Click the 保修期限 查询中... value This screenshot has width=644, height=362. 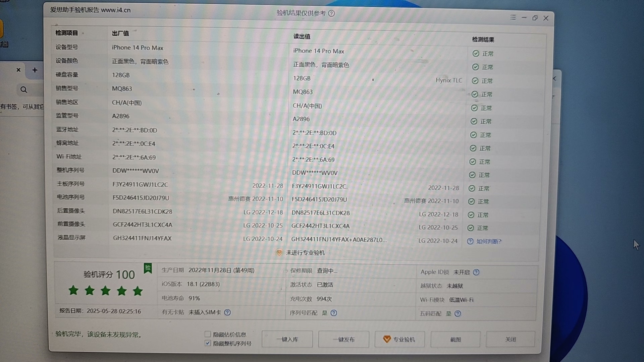pyautogui.click(x=327, y=270)
